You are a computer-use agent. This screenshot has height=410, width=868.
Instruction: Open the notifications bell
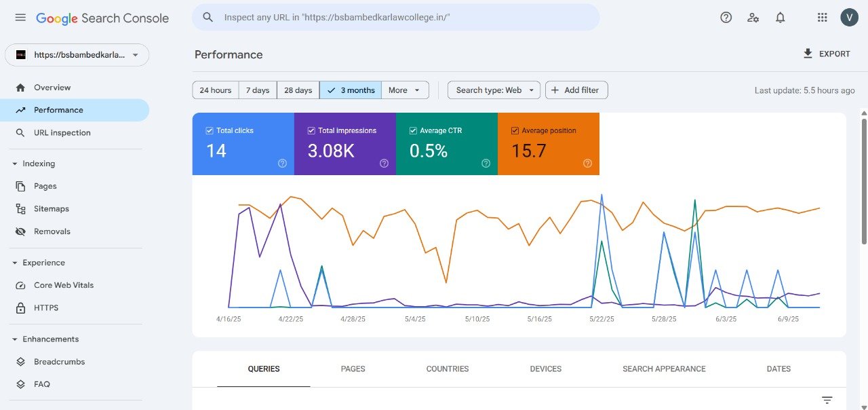point(780,18)
